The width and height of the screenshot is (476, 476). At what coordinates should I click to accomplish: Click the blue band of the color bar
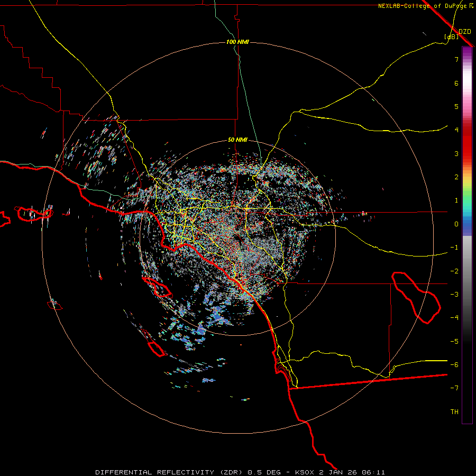[467, 225]
